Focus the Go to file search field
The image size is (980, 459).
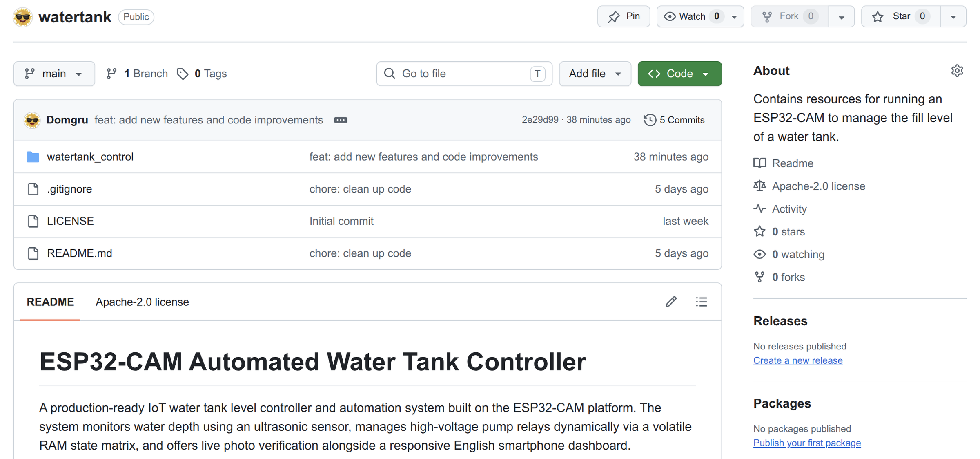point(464,74)
